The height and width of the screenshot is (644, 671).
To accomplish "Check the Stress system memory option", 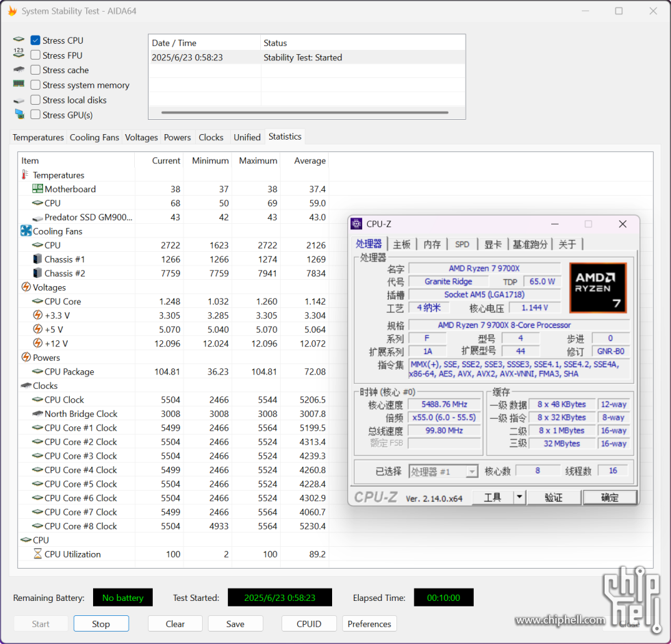I will click(36, 85).
